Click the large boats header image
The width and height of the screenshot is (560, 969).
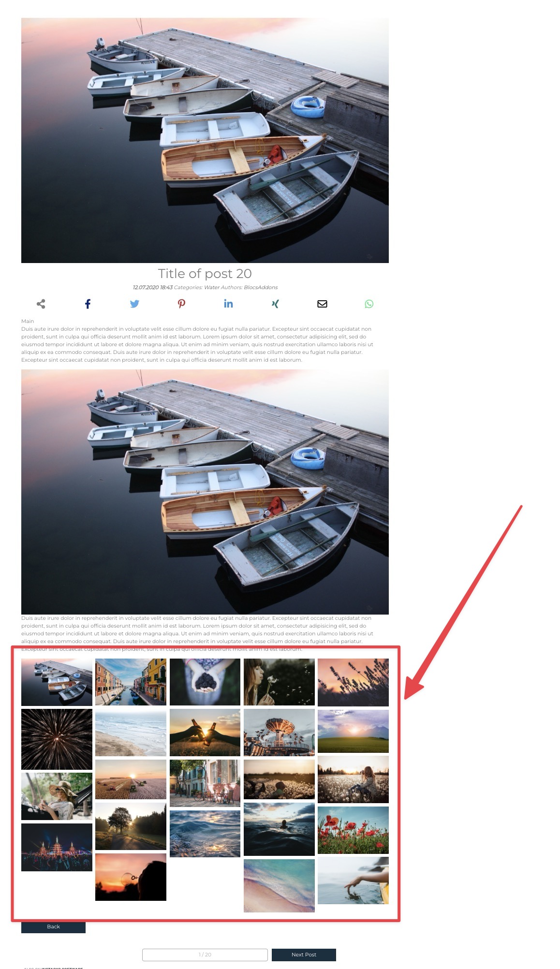pos(205,140)
